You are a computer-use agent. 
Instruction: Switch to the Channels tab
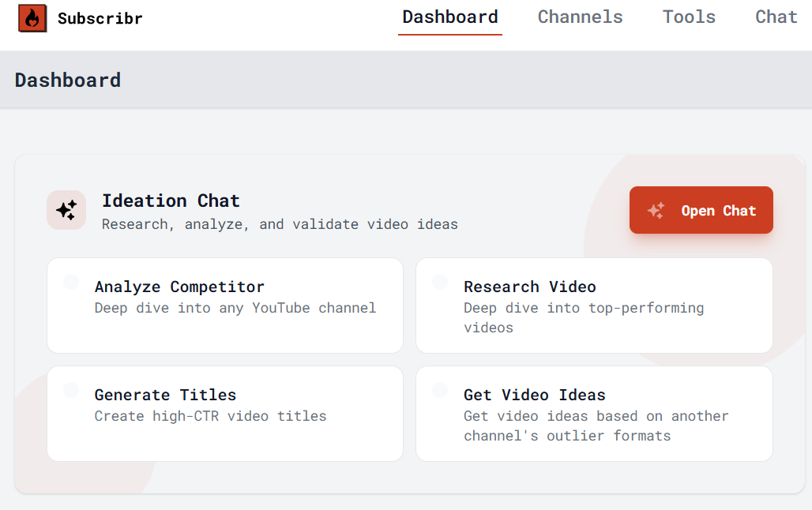pos(580,17)
